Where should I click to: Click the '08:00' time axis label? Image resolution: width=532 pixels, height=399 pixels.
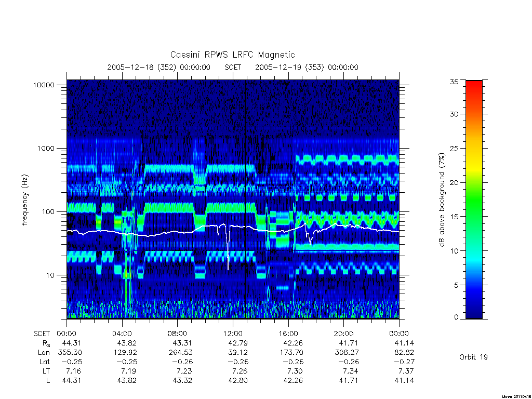[178, 334]
